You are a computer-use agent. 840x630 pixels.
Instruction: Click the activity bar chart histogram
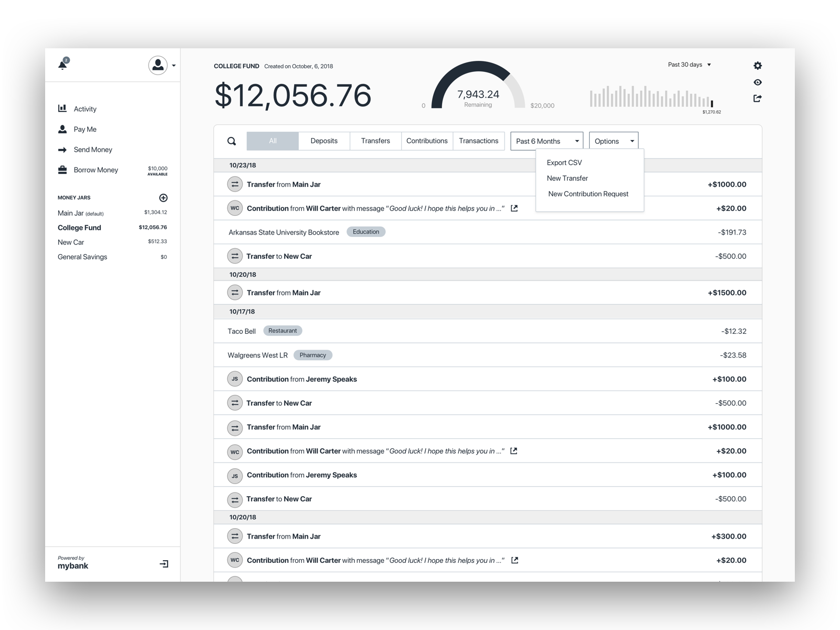pos(651,98)
